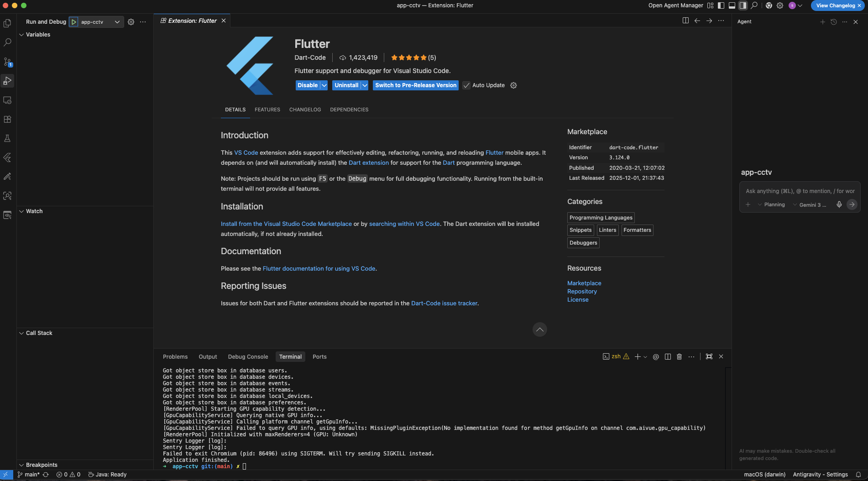Split the terminal panel
868x481 pixels.
pos(668,357)
